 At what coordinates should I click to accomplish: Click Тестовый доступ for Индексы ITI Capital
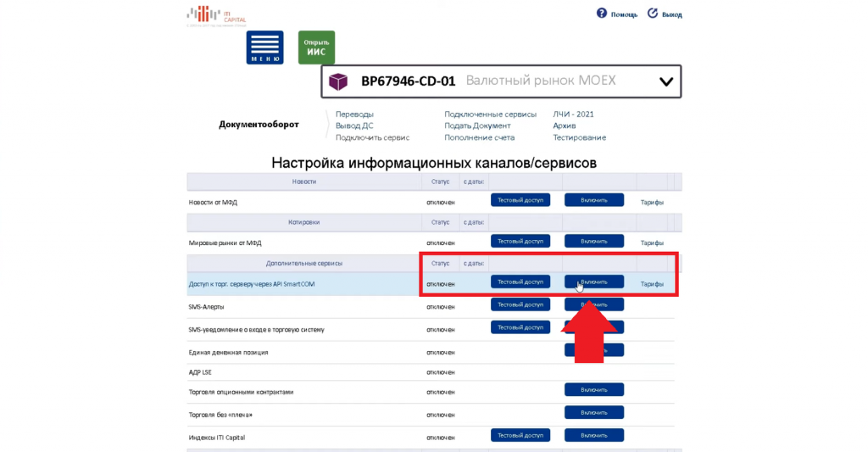tap(520, 435)
